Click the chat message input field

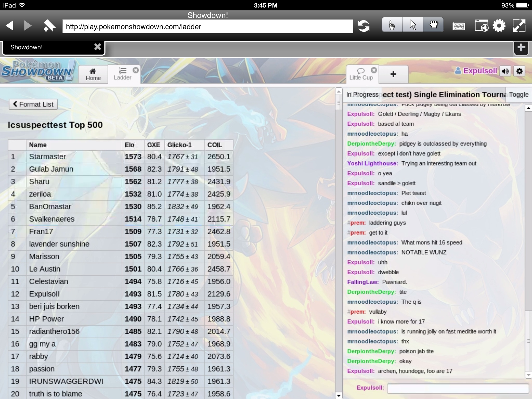458,388
